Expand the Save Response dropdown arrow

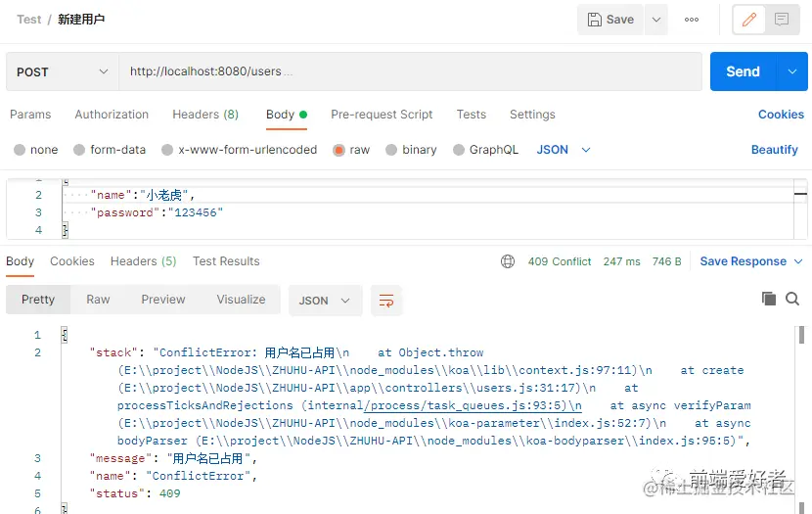tap(798, 261)
